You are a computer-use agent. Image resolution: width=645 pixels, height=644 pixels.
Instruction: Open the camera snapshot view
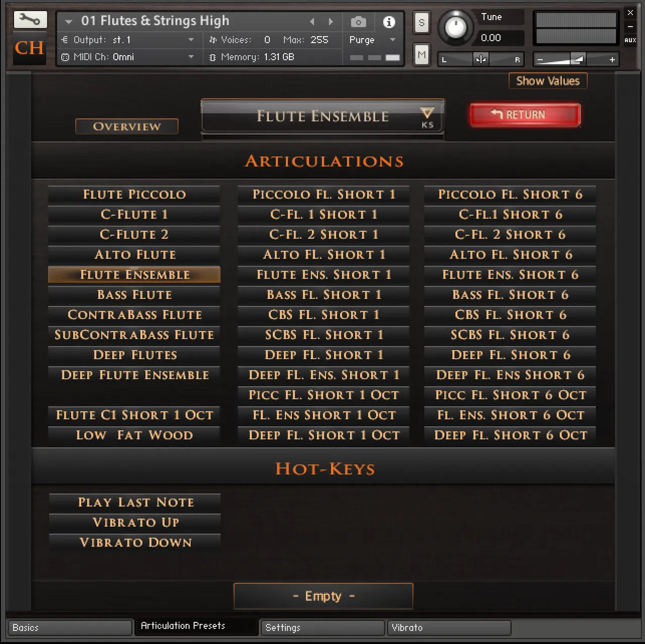359,22
